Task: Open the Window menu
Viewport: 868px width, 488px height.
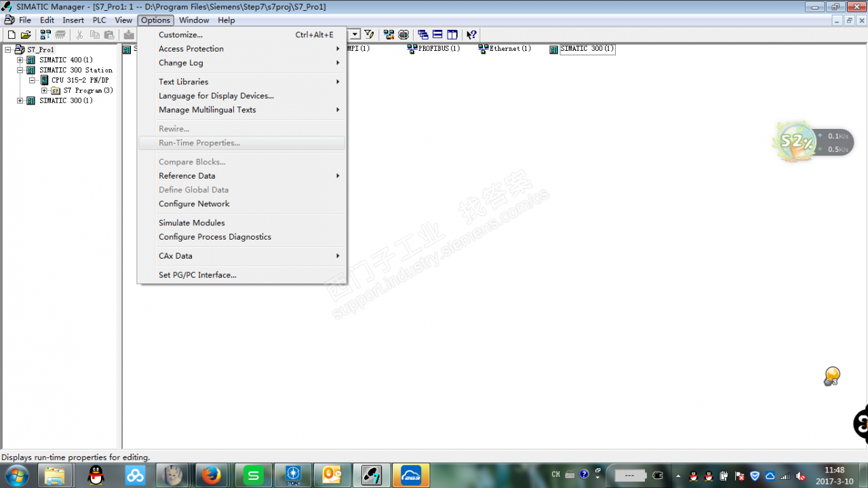Action: click(x=194, y=20)
